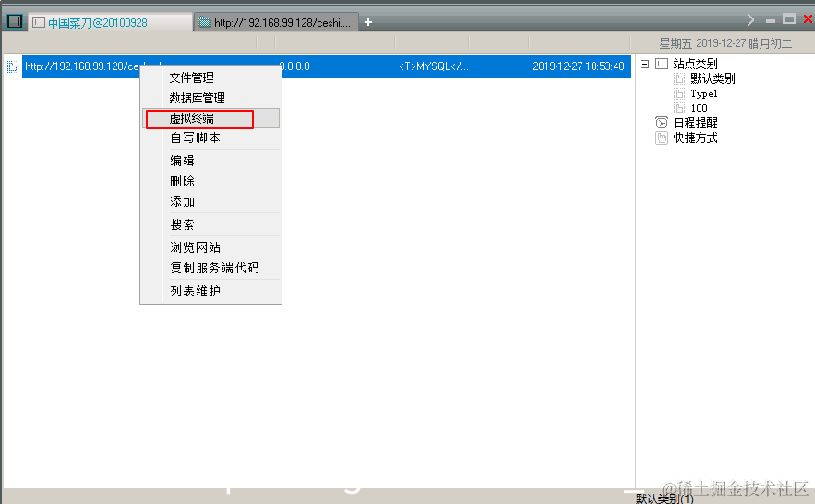
Task: Select 站点类别 tree root
Action: (x=695, y=64)
